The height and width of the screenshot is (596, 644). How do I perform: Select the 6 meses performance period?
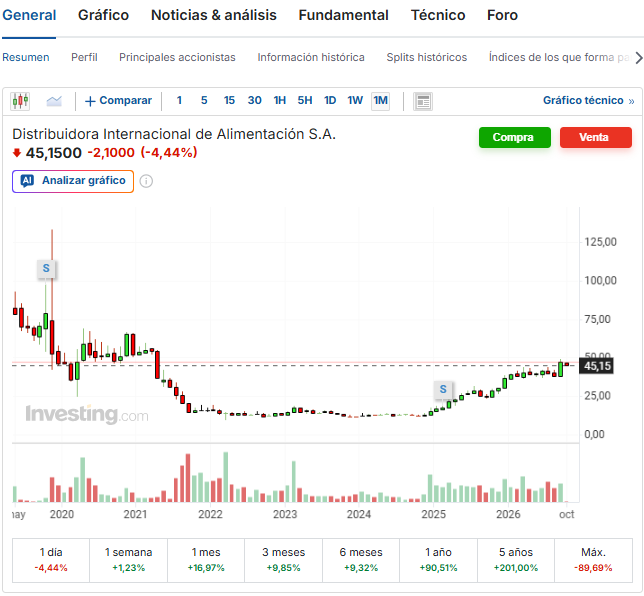pos(361,560)
